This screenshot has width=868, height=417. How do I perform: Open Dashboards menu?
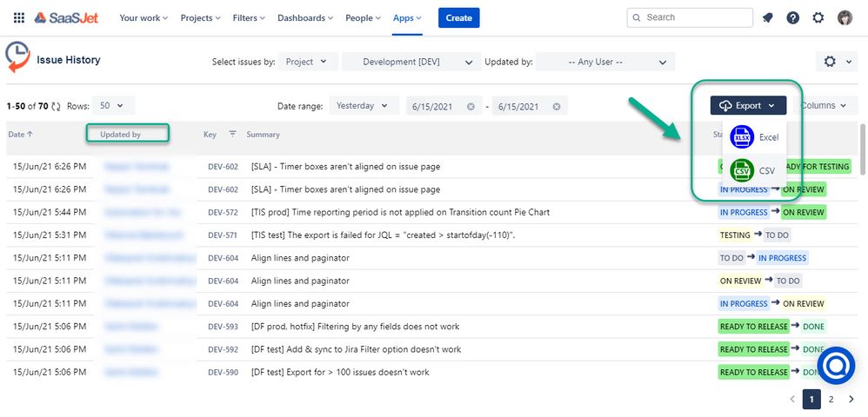click(305, 17)
